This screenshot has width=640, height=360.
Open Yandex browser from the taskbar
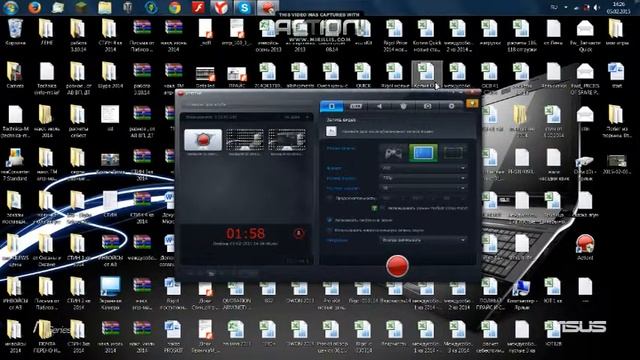click(x=220, y=7)
